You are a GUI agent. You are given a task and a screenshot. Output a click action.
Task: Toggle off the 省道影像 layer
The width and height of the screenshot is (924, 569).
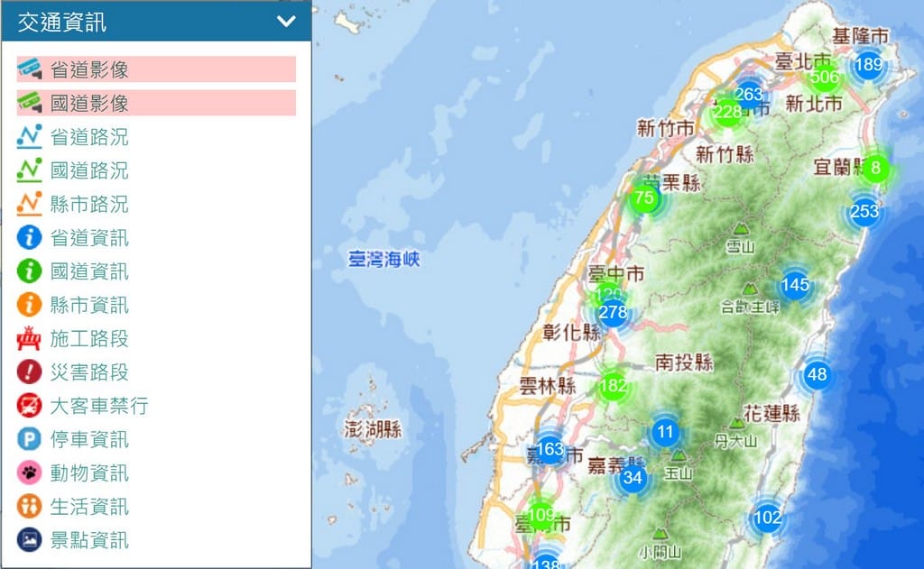point(156,69)
